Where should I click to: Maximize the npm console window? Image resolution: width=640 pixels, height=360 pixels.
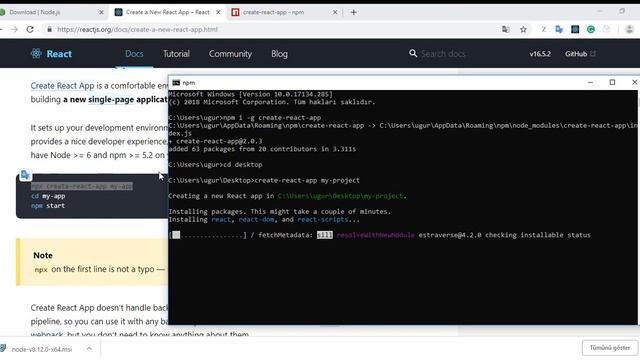(x=612, y=82)
